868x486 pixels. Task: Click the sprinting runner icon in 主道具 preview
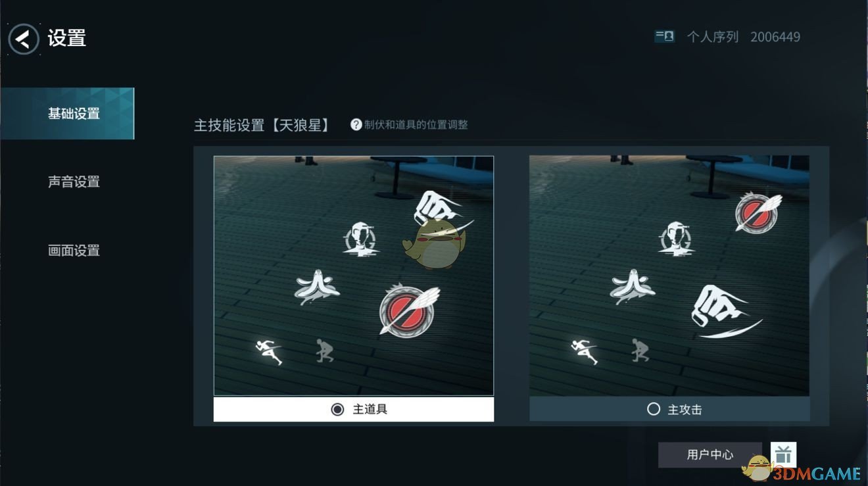[270, 351]
